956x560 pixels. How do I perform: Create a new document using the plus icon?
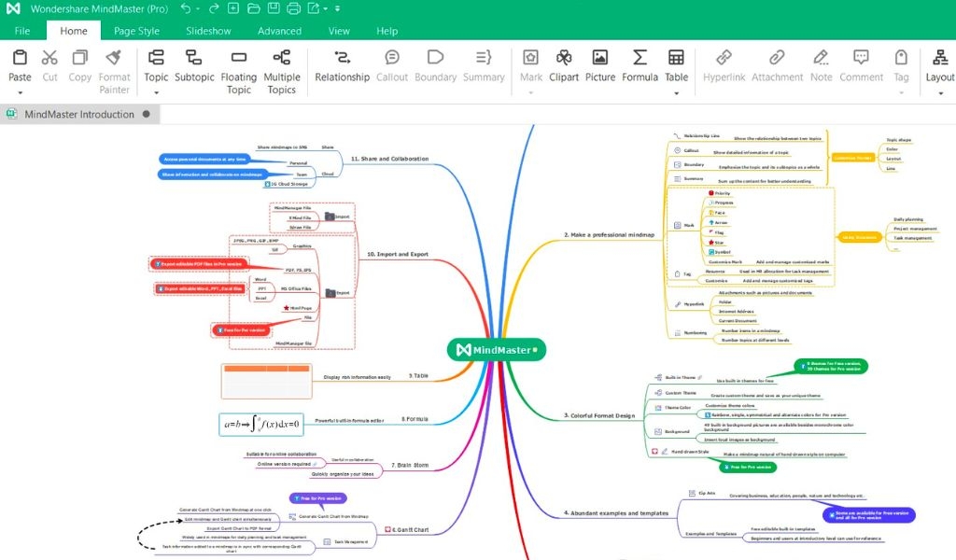tap(232, 8)
